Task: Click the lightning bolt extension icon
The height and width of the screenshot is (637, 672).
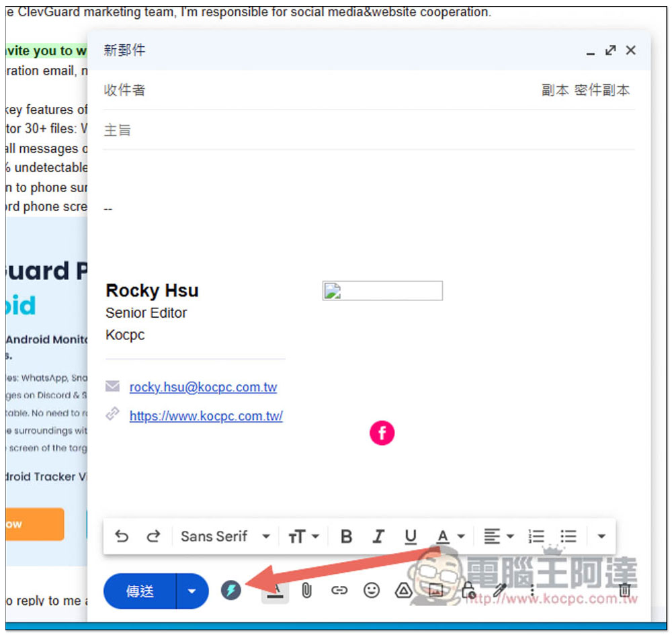Action: [231, 590]
